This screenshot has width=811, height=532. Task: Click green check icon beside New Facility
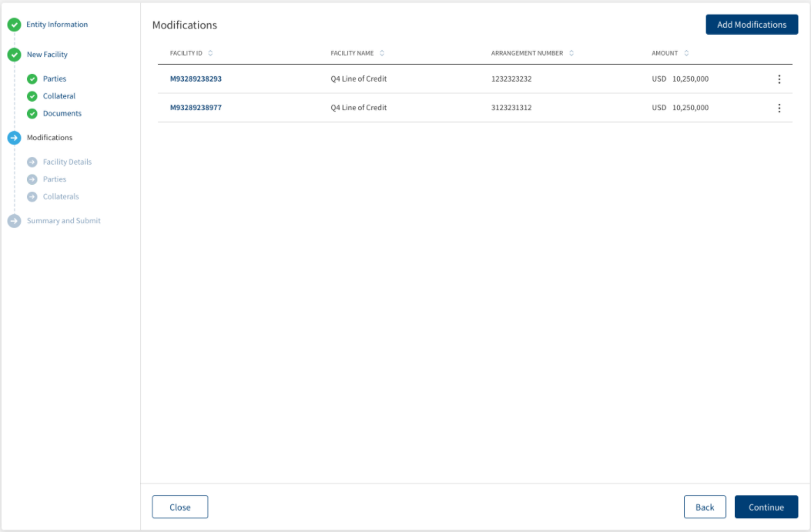(x=15, y=55)
